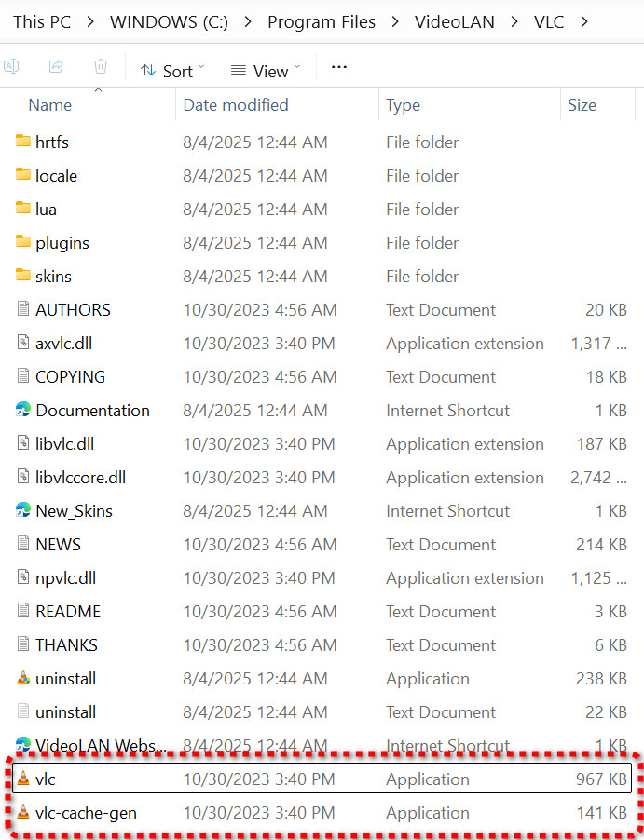Screen dimensions: 644x840
Task: Click the Documentation internet shortcut icon
Action: tap(23, 410)
